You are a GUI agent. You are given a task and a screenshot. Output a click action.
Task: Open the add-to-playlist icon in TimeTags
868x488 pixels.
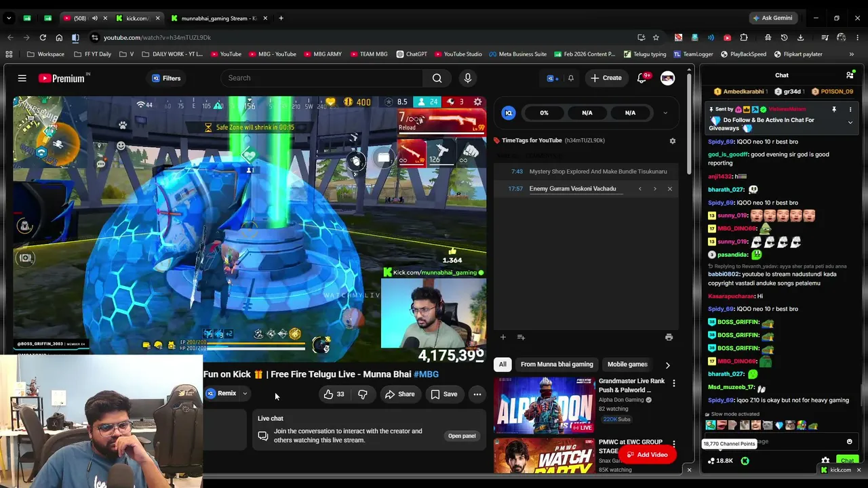(x=521, y=338)
